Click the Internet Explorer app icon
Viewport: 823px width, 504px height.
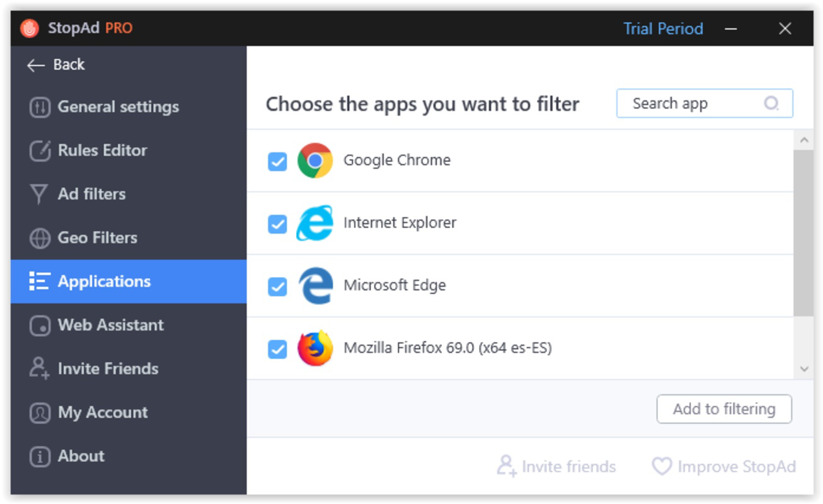pyautogui.click(x=314, y=223)
